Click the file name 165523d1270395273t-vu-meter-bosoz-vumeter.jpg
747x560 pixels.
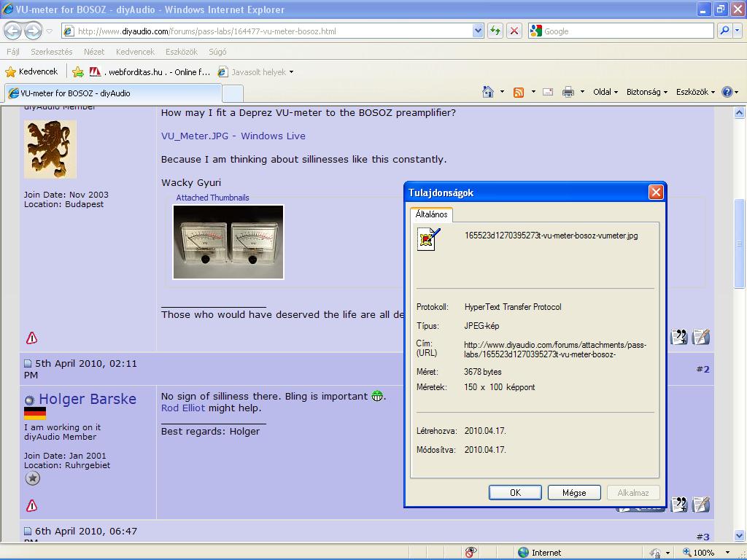click(551, 236)
